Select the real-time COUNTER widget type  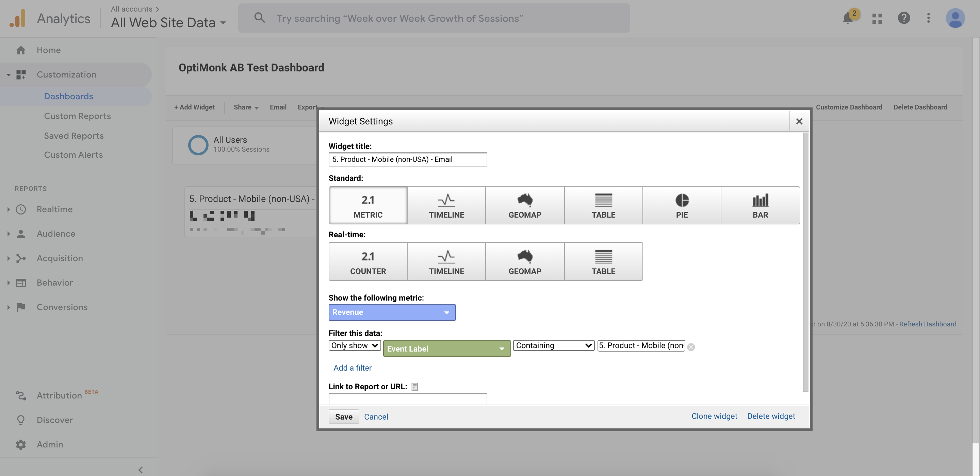pyautogui.click(x=368, y=261)
